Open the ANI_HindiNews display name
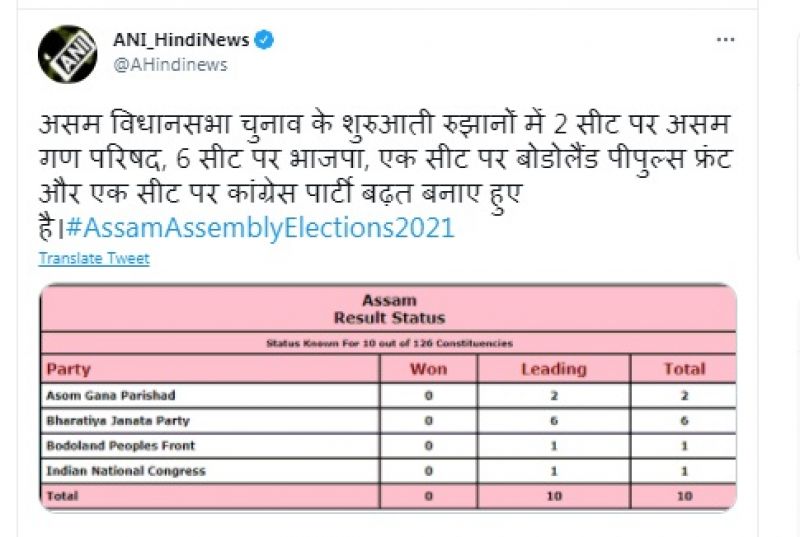Image resolution: width=800 pixels, height=537 pixels. pos(182,41)
